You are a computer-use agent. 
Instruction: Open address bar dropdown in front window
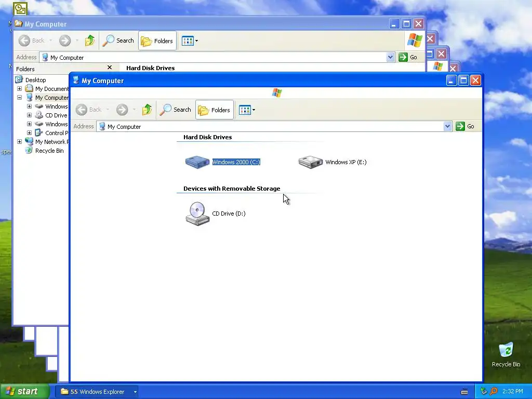(x=447, y=126)
